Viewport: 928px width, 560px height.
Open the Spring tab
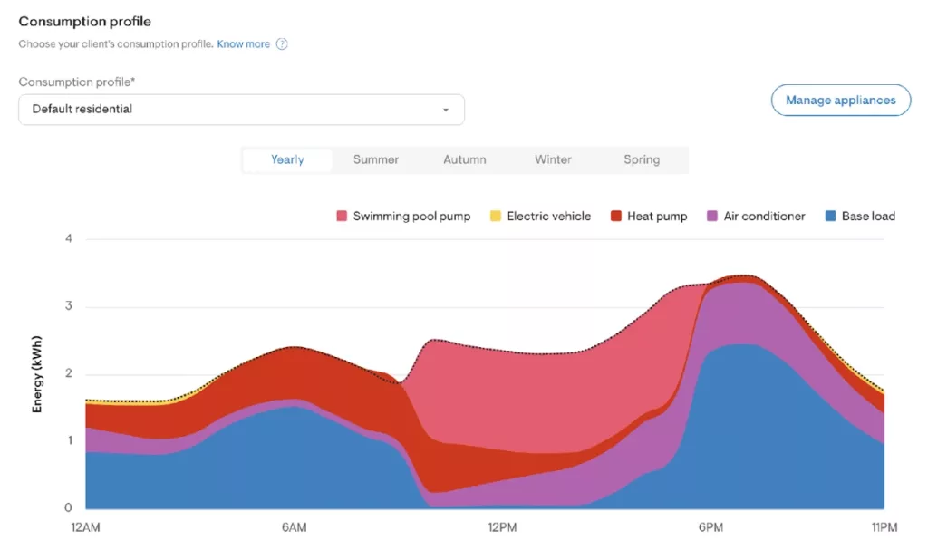641,160
